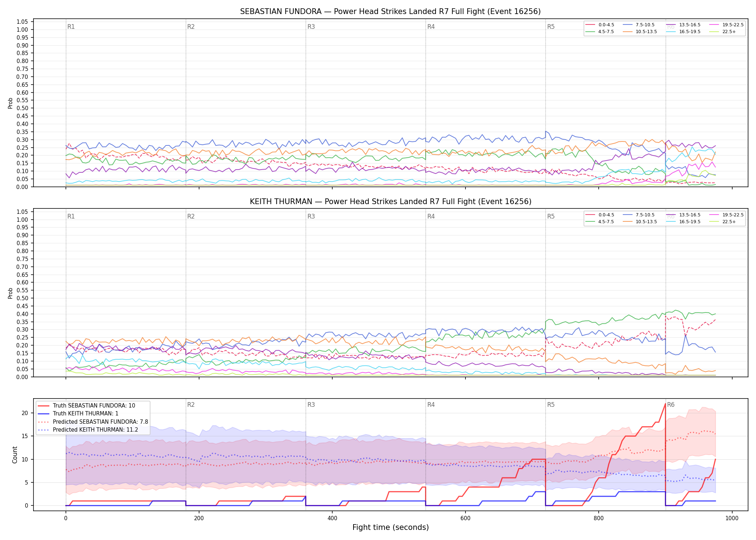Screen dimensions: 756x540
Task: Select the 10.5-13.5 legend entry in Thurman chart
Action: [640, 222]
